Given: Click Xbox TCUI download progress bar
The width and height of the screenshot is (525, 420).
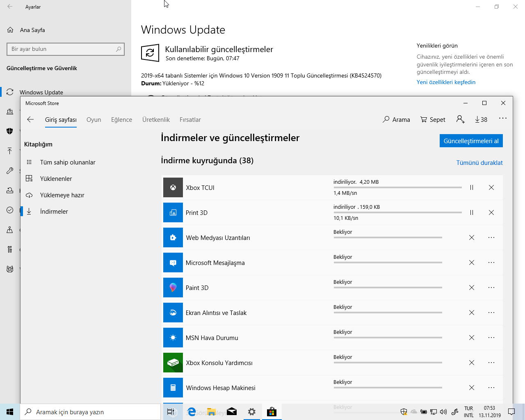Looking at the screenshot, I should (x=397, y=187).
